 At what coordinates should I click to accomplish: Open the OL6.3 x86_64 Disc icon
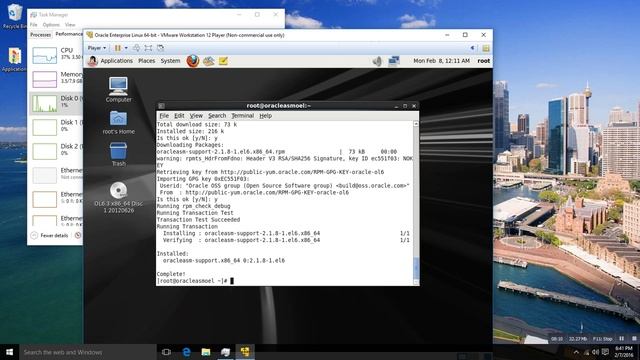(x=118, y=198)
